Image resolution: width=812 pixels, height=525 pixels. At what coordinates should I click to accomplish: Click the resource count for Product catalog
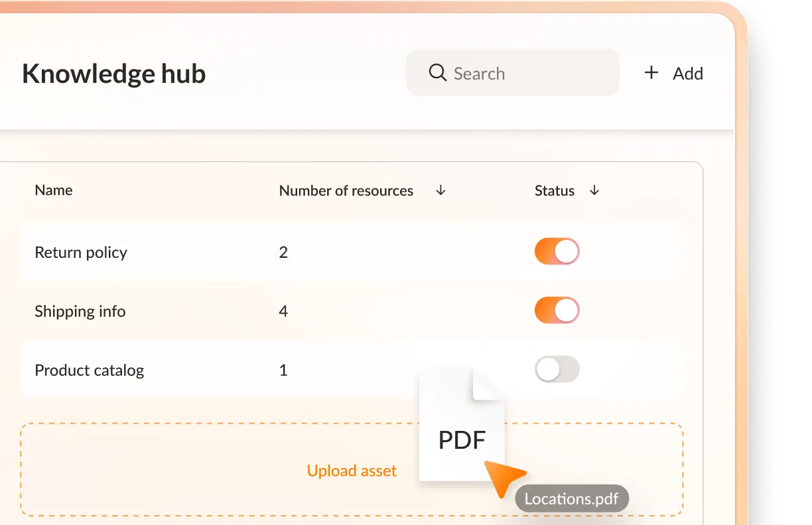(283, 370)
